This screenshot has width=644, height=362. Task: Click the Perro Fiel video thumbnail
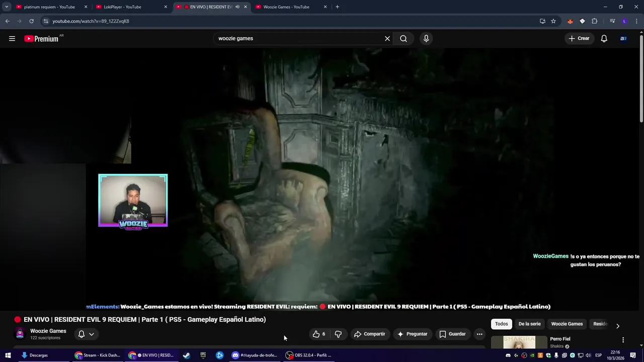click(x=519, y=342)
